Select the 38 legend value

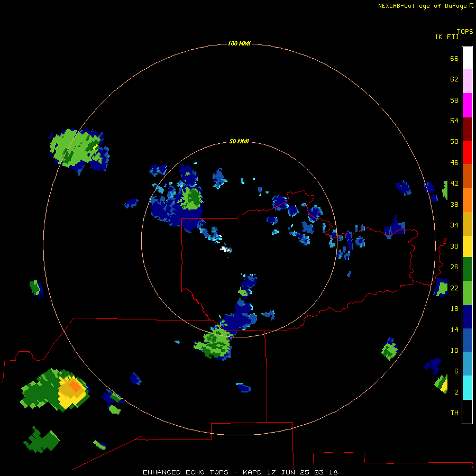(x=454, y=205)
